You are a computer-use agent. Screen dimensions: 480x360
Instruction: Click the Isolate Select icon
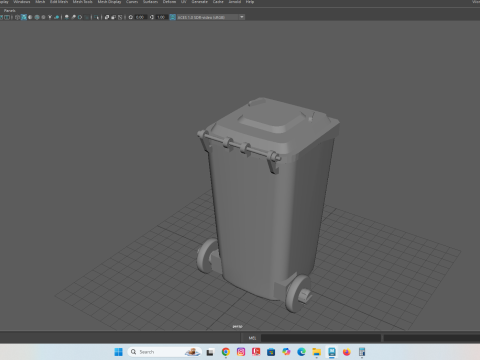[x=96, y=17]
